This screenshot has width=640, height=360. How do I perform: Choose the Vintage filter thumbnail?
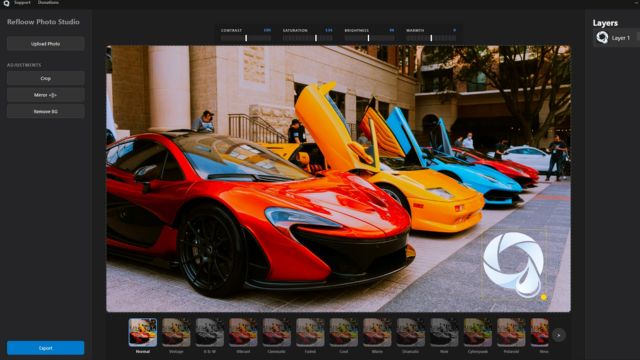coord(176,332)
